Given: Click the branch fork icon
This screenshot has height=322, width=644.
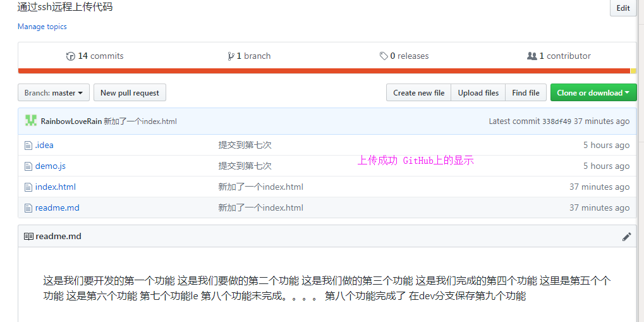Looking at the screenshot, I should click(x=231, y=56).
